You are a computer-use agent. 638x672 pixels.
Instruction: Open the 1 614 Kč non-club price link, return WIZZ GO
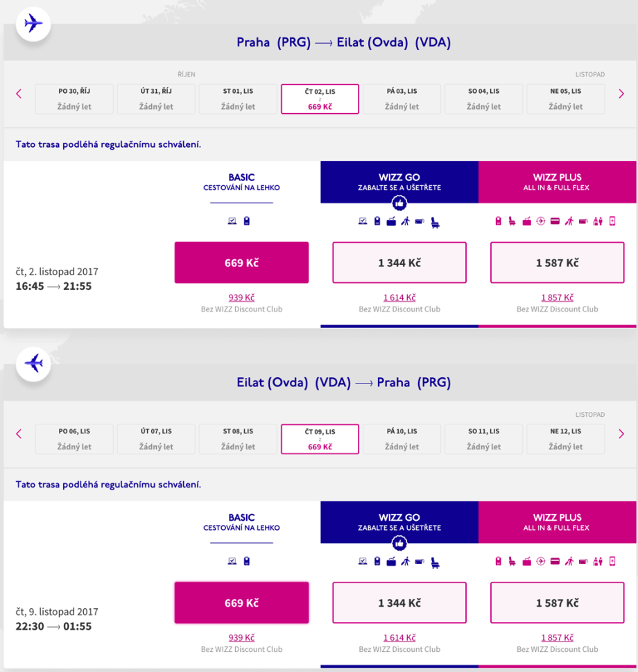click(399, 637)
